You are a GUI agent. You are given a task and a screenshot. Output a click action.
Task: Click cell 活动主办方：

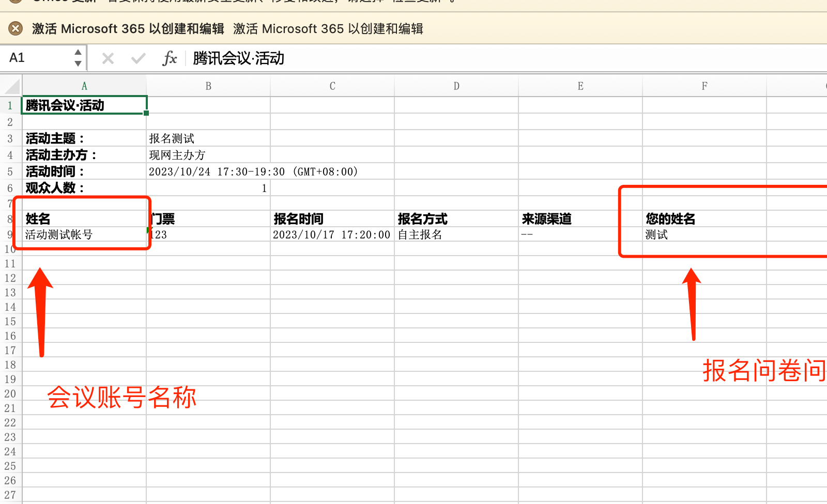click(x=84, y=155)
